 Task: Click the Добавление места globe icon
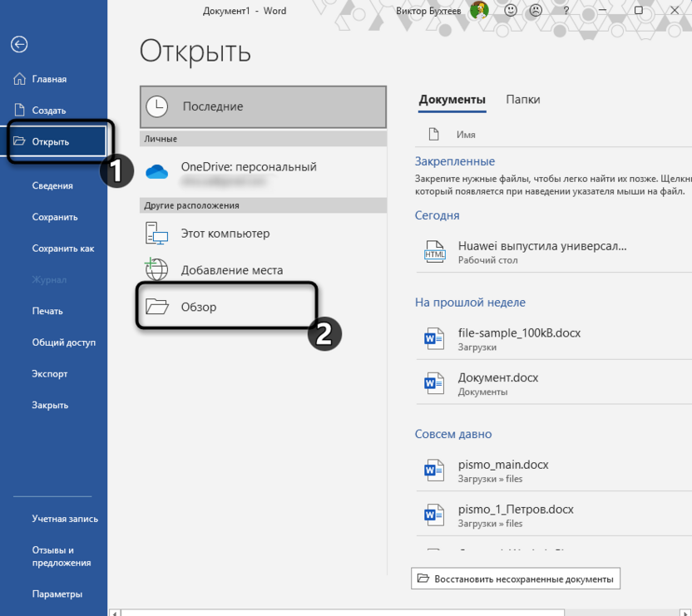click(156, 269)
